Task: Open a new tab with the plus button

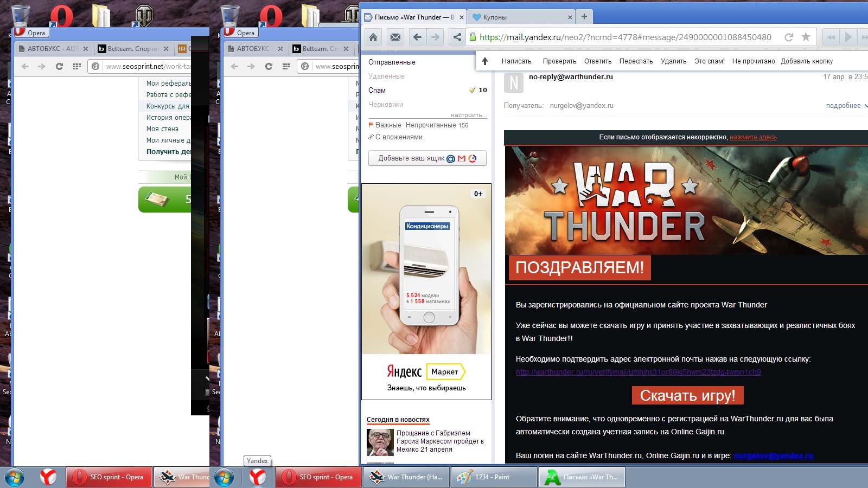Action: click(584, 17)
